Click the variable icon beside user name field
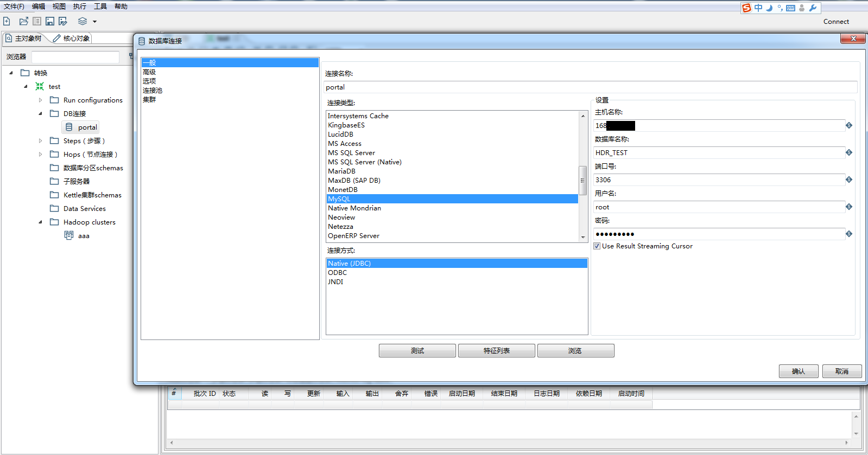The width and height of the screenshot is (868, 455). coord(849,207)
